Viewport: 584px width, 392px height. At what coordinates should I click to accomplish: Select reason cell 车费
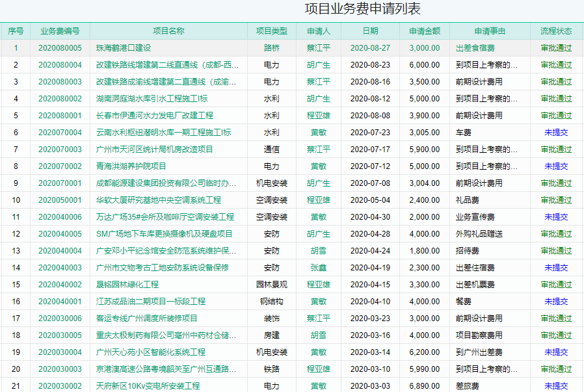click(463, 133)
